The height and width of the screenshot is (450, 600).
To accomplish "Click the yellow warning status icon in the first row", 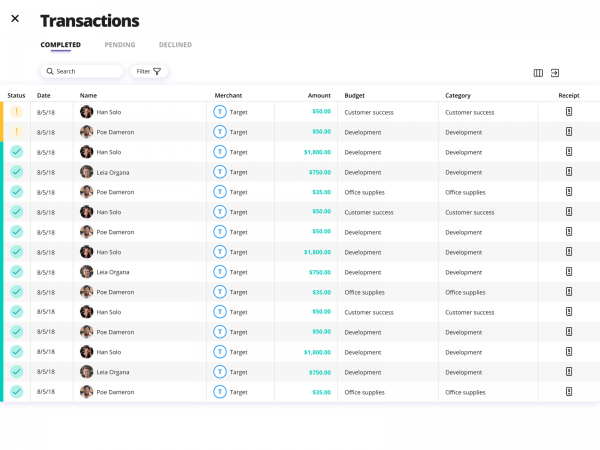I will [x=17, y=112].
